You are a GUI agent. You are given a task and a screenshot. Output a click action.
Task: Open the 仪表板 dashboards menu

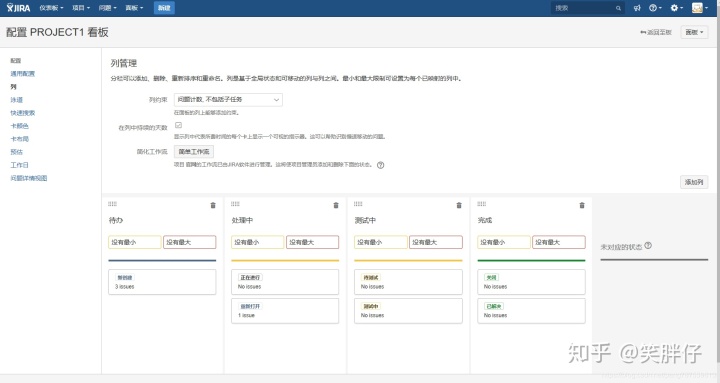click(x=51, y=8)
